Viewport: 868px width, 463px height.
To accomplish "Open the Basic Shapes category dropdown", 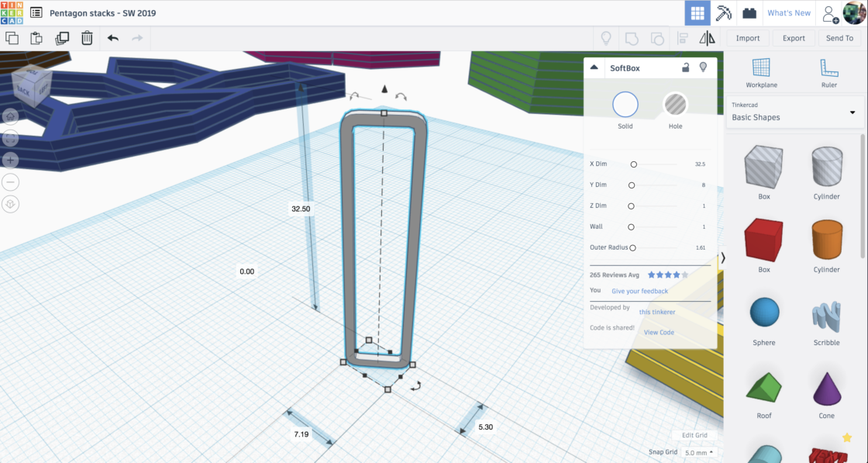I will 795,112.
